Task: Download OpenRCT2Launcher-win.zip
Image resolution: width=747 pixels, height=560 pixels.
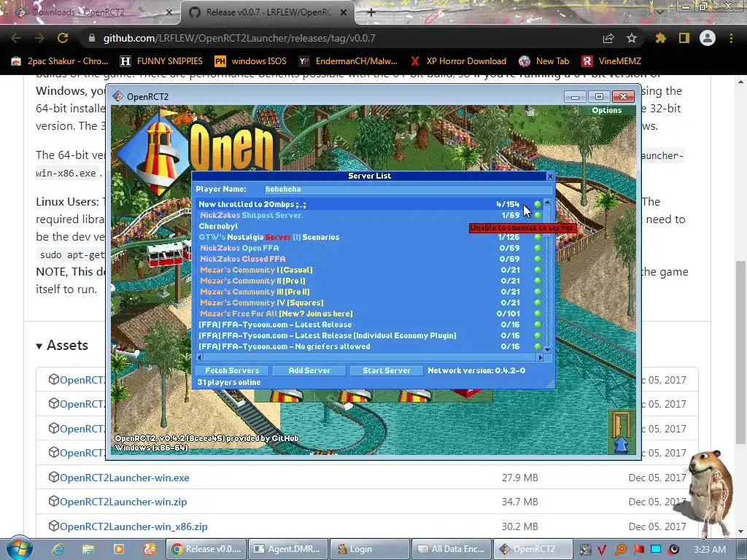Action: [x=123, y=502]
